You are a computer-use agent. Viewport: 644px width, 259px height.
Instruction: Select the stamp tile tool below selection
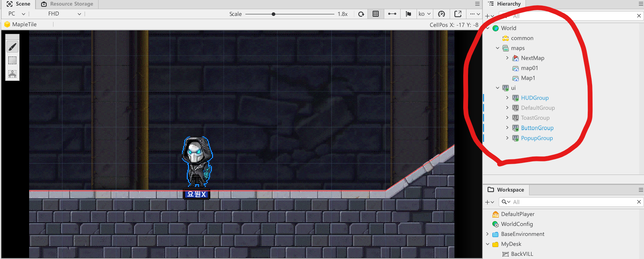pos(12,74)
